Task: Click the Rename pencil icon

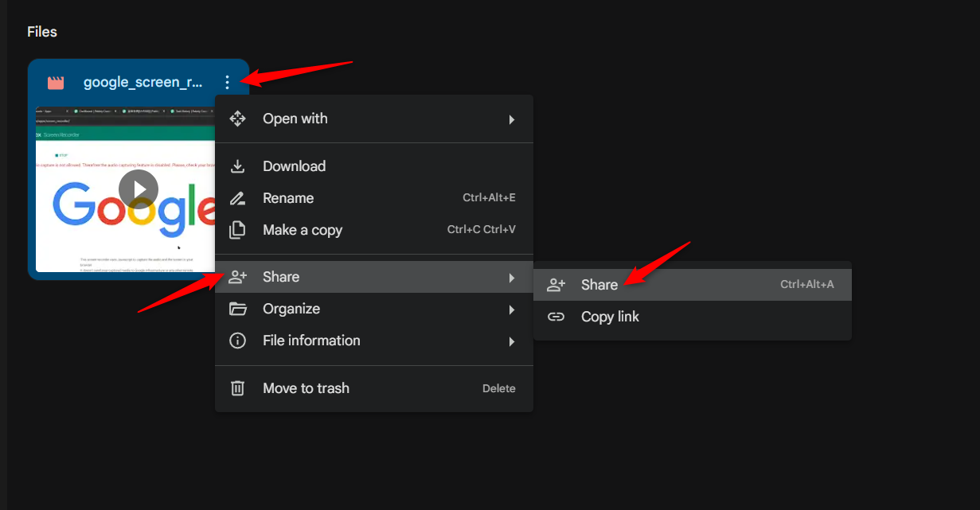Action: (237, 198)
